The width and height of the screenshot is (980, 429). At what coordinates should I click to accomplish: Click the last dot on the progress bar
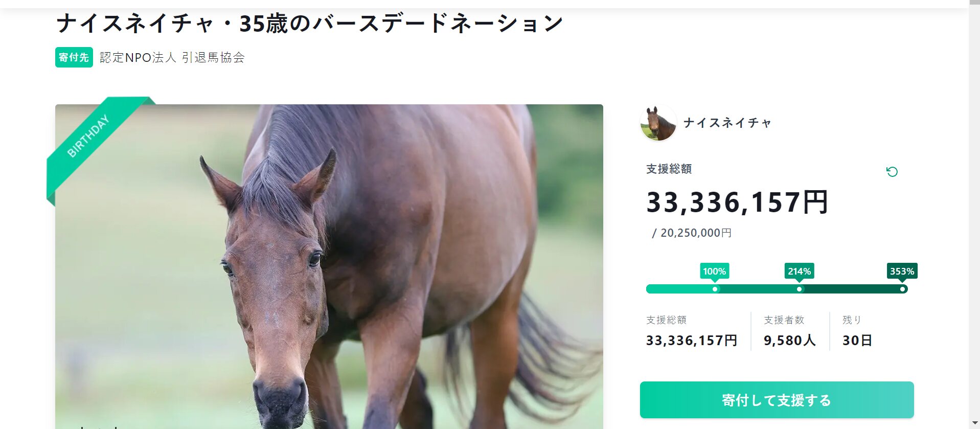point(902,289)
